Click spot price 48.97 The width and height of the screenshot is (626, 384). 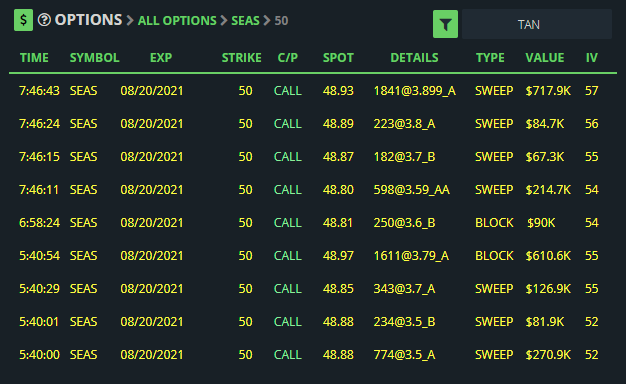point(338,256)
